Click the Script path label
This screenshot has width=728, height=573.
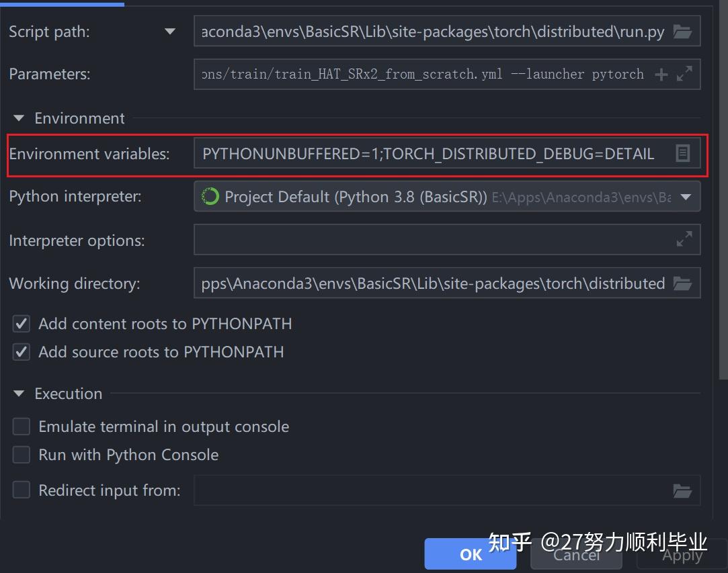[49, 32]
